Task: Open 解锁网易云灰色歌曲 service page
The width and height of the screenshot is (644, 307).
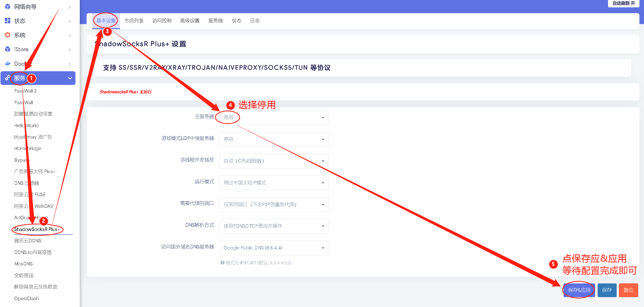Action: [x=36, y=287]
